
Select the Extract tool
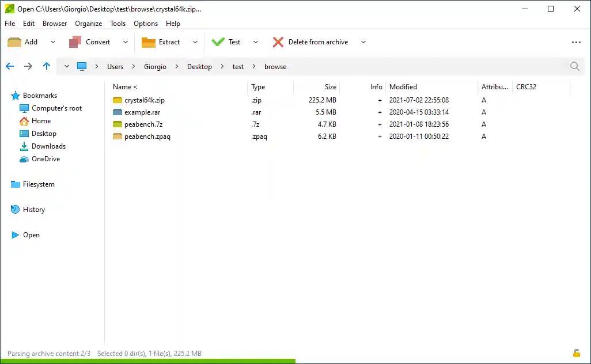[170, 41]
